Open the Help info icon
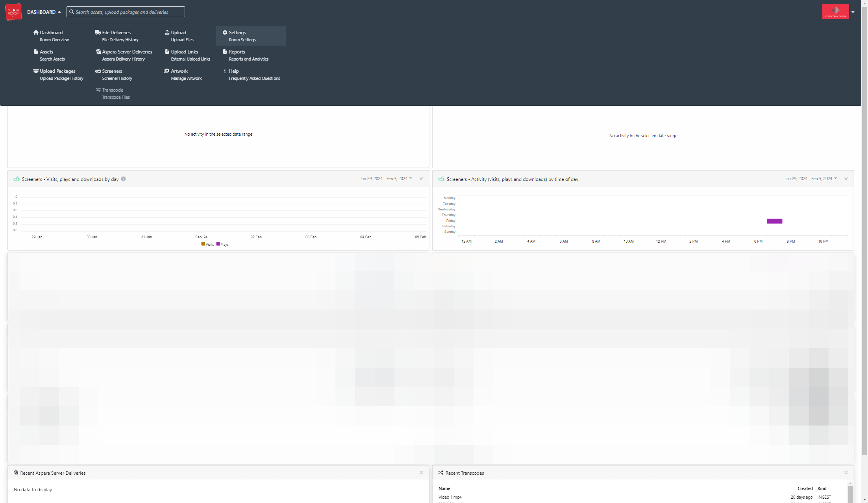Screen dimensions: 868x503 coord(225,71)
